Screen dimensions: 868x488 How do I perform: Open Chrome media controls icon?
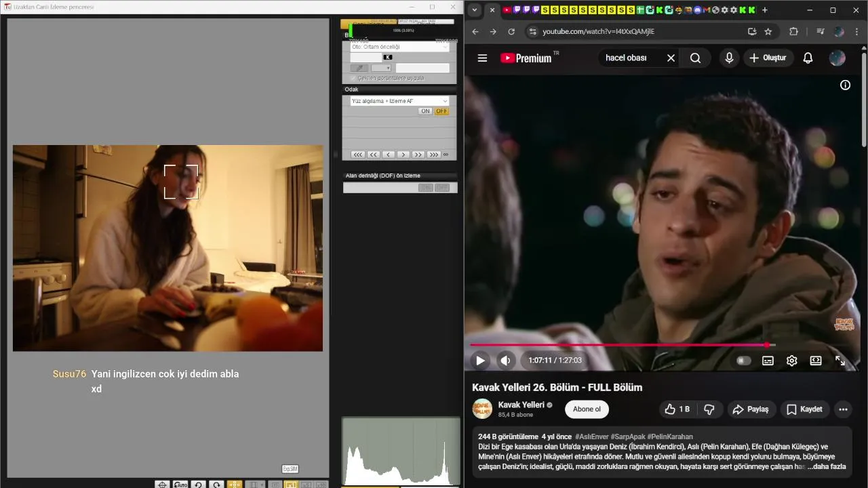821,31
